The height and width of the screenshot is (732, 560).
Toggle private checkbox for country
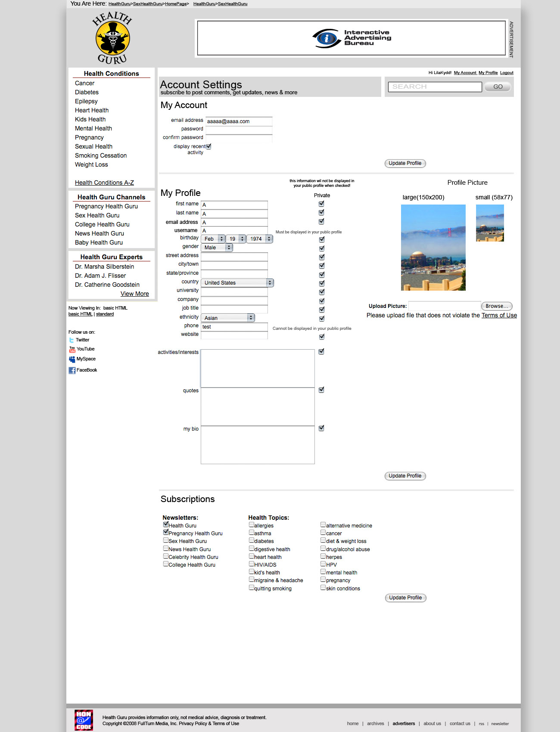[x=322, y=283]
